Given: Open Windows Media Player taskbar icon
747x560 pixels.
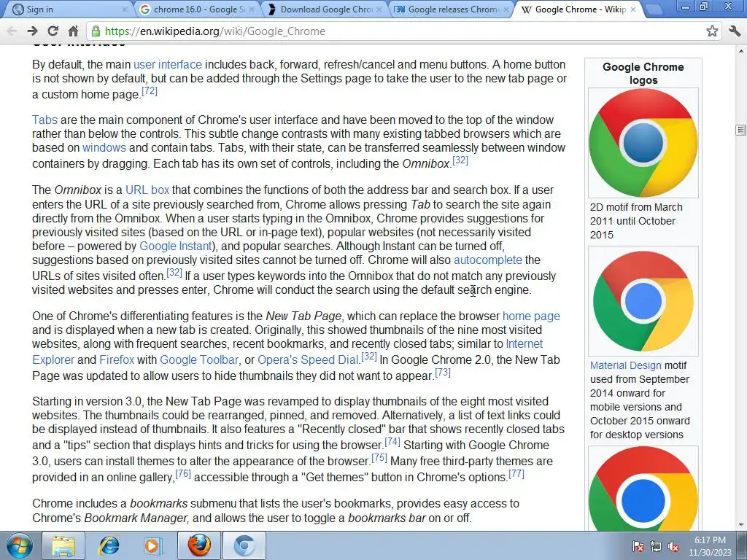Looking at the screenshot, I should 153,545.
